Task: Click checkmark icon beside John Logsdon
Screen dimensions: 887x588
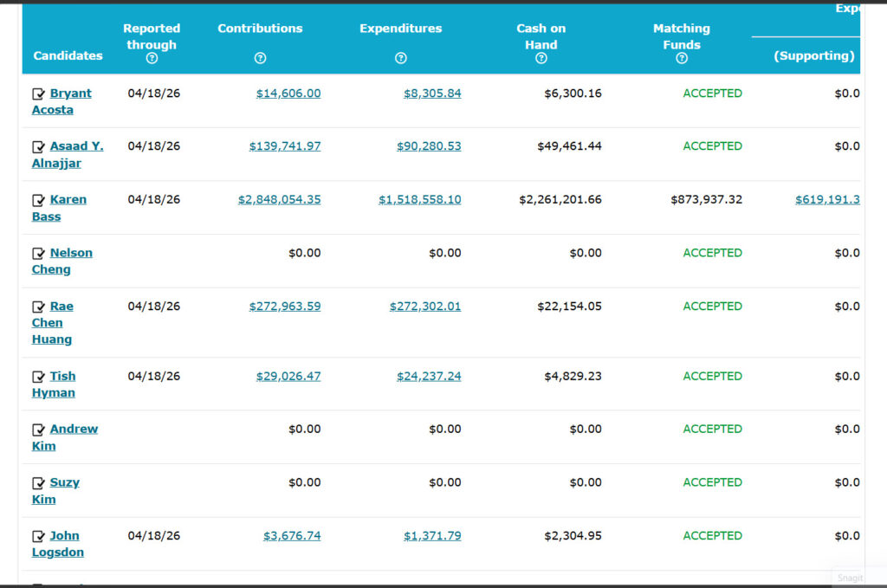Action: point(38,536)
